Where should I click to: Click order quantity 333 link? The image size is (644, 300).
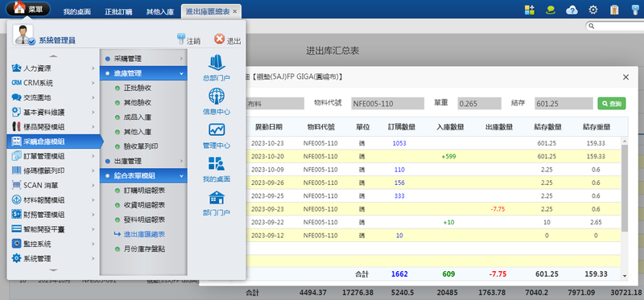pyautogui.click(x=399, y=195)
